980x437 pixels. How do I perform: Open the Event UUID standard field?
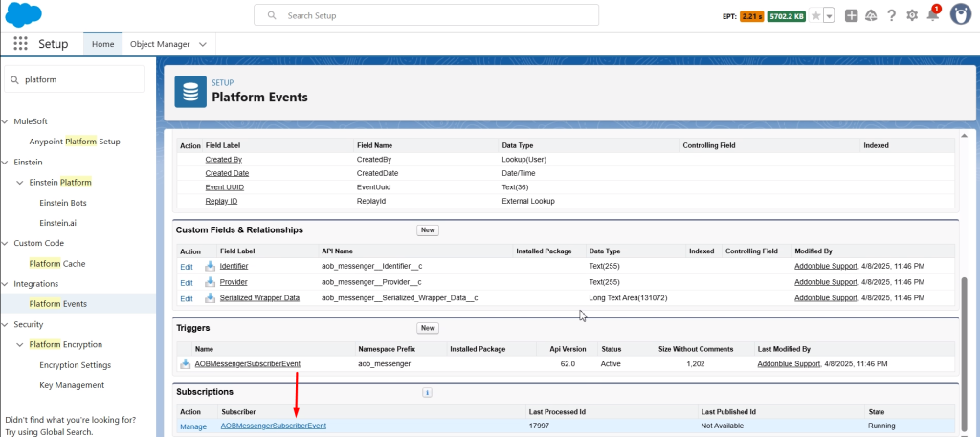click(x=224, y=187)
